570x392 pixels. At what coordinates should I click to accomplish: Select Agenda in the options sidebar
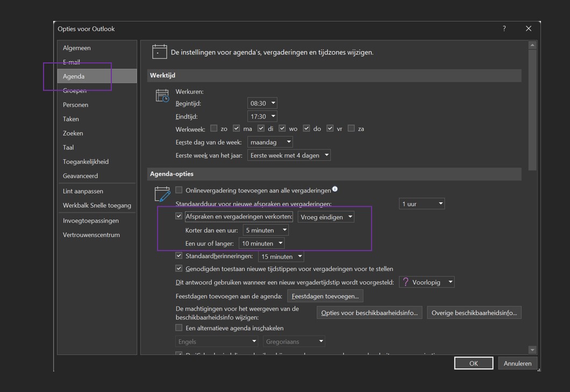(97, 76)
